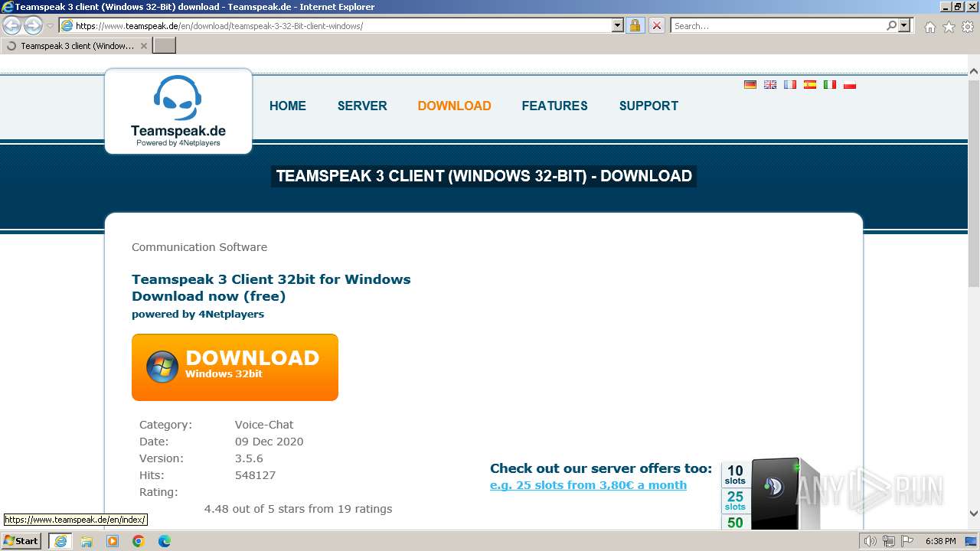
Task: Switch the site to the Polish flag
Action: click(850, 85)
